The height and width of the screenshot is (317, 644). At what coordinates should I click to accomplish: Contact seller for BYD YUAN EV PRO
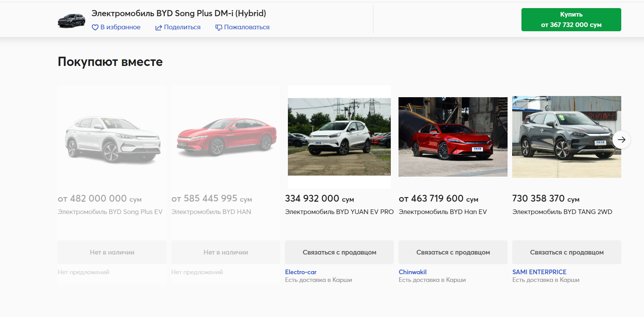[339, 252]
